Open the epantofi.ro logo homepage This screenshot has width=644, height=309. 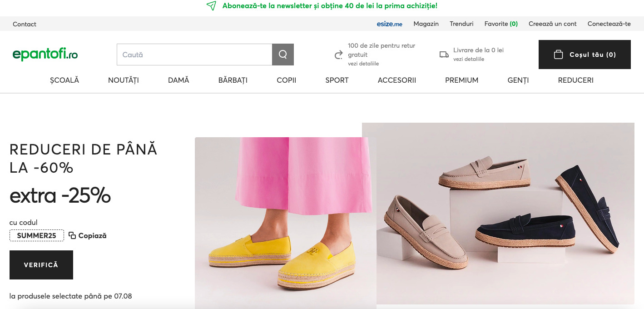(x=45, y=55)
